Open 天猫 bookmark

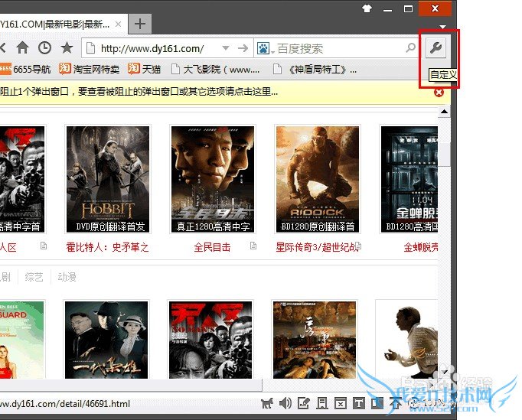click(x=145, y=69)
